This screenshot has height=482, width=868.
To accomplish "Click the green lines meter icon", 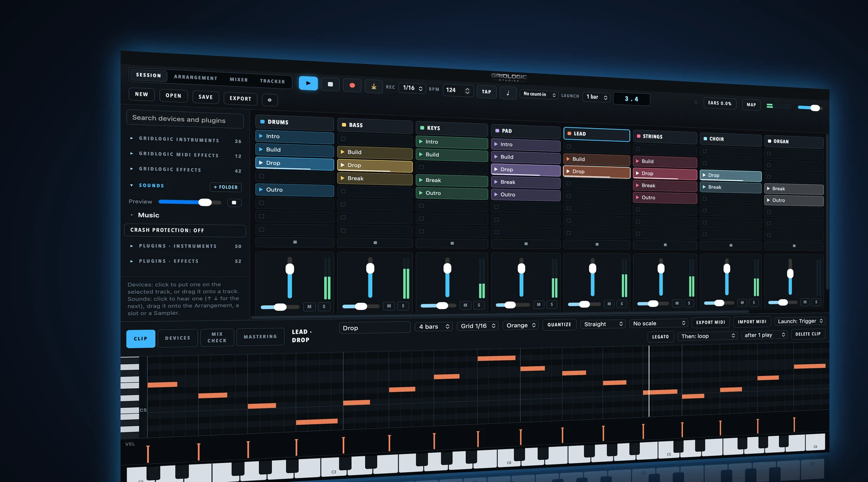I will pyautogui.click(x=770, y=106).
